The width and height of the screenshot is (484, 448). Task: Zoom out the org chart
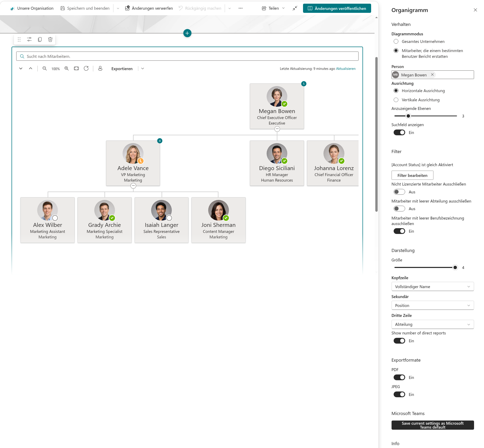click(x=45, y=69)
